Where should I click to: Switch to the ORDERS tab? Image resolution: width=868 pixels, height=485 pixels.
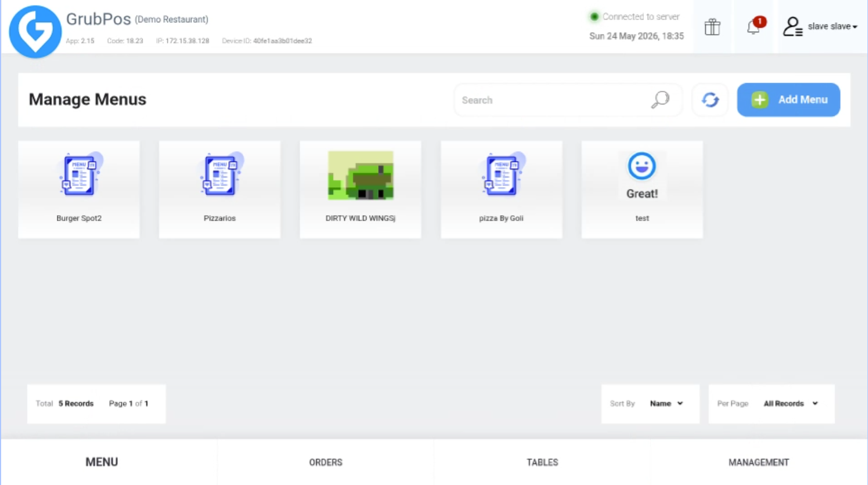coord(326,462)
